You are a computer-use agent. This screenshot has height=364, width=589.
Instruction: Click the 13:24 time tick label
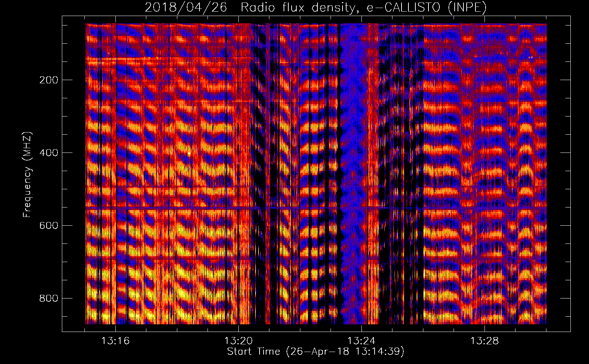pyautogui.click(x=361, y=341)
